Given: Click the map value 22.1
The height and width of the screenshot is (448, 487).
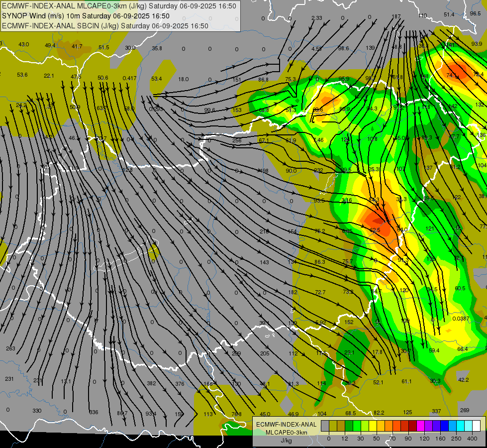Looking at the screenshot, I should coord(49,76).
